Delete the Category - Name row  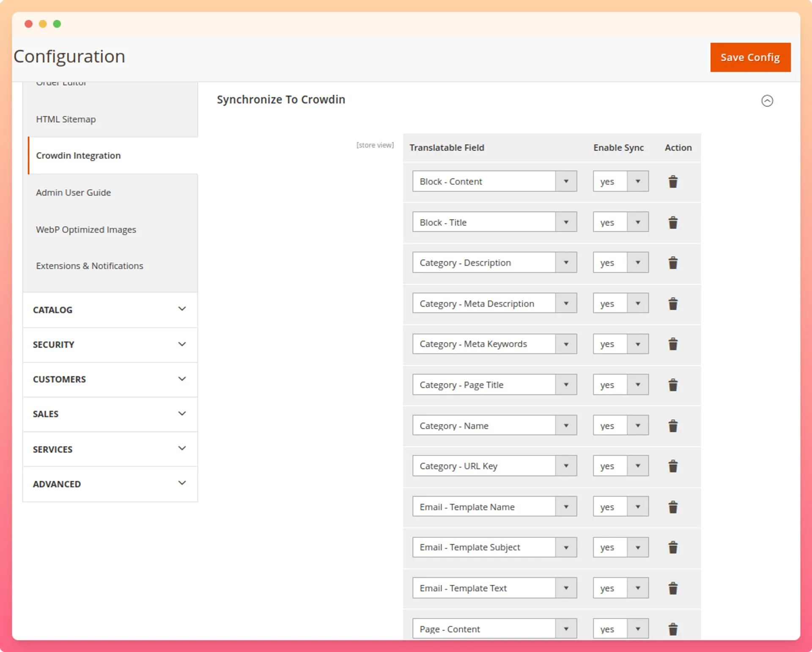(x=673, y=426)
